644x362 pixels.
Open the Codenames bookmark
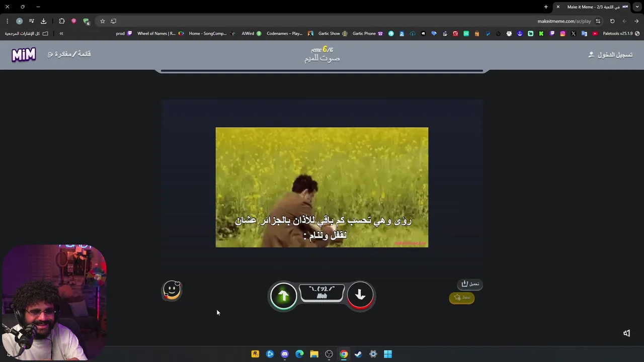(290, 33)
